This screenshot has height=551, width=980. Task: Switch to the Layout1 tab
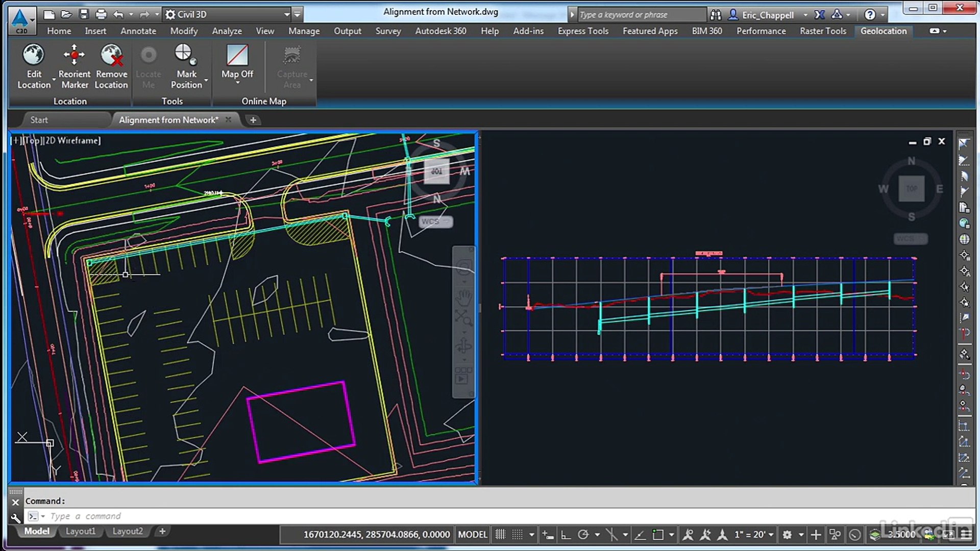click(x=80, y=531)
